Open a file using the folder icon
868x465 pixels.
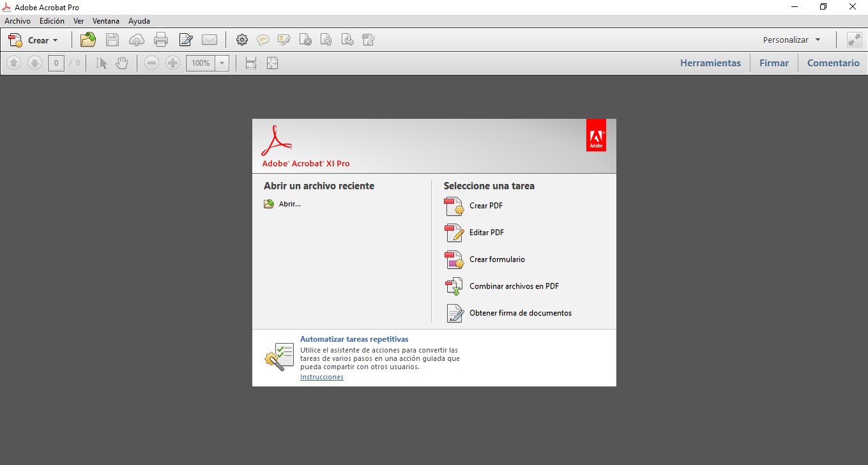pos(88,40)
